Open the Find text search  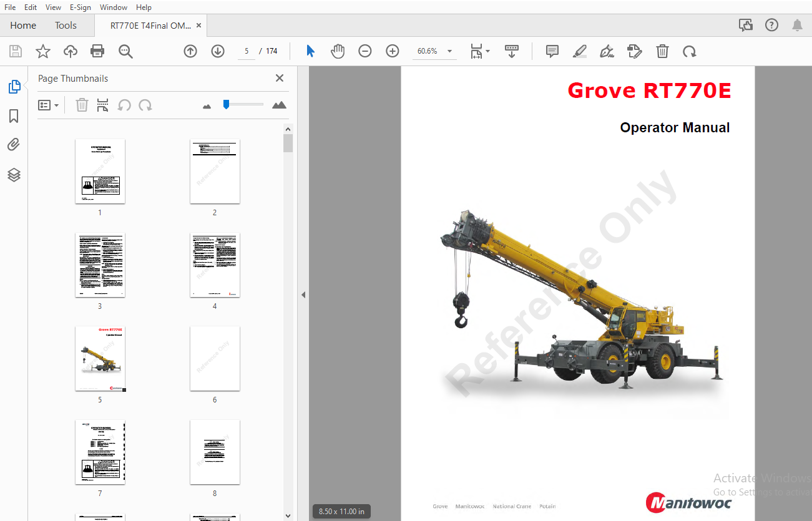click(x=125, y=51)
